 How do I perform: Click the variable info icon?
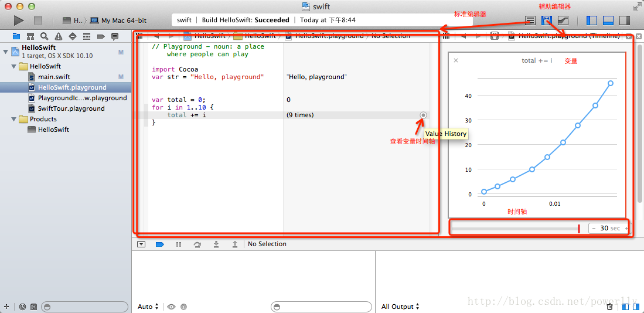(x=183, y=307)
